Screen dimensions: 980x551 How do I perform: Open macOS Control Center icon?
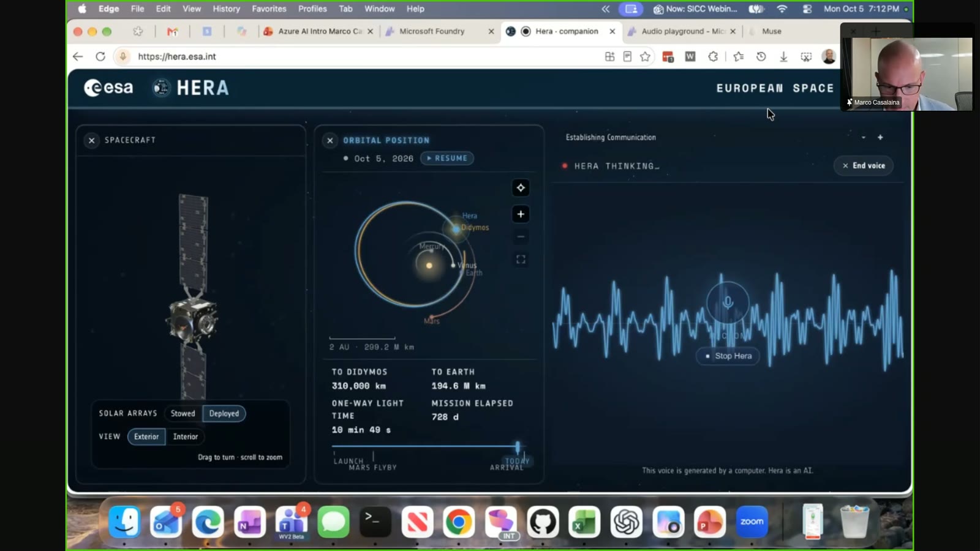click(807, 9)
